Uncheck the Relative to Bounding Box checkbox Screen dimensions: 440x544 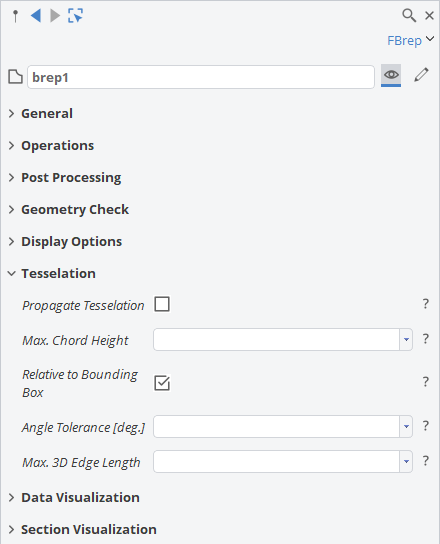tap(162, 383)
